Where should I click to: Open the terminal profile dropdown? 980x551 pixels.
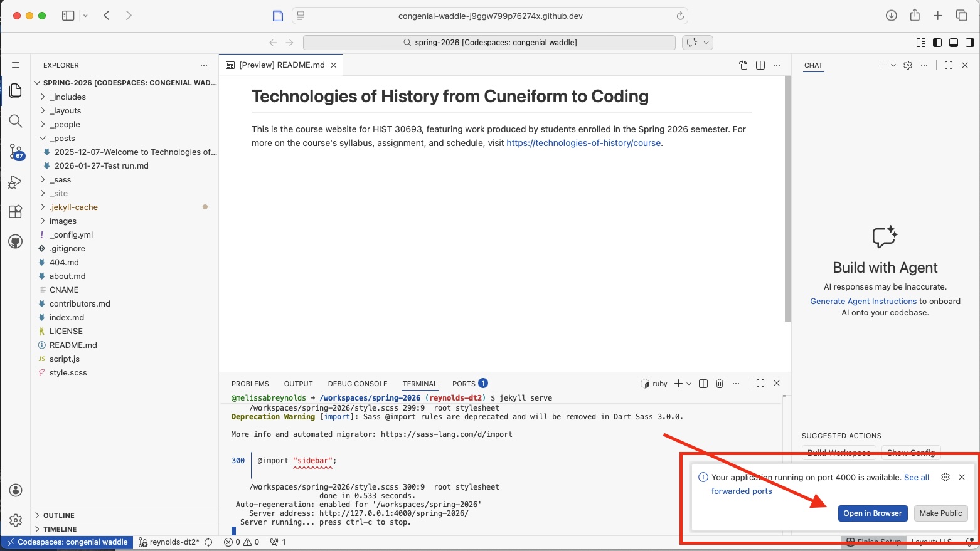690,383
